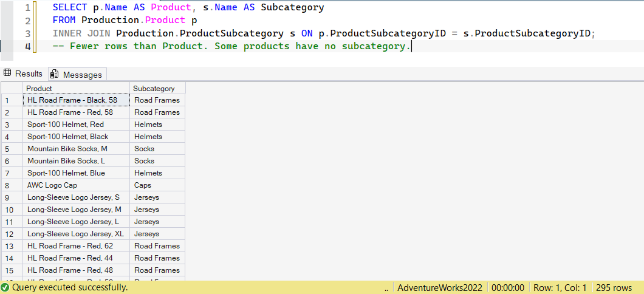Select the Subcategory column header
The image size is (644, 294).
click(158, 88)
